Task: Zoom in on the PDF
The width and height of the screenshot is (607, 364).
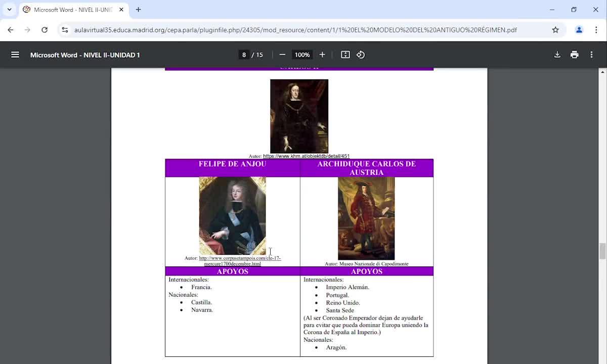Action: [x=322, y=55]
